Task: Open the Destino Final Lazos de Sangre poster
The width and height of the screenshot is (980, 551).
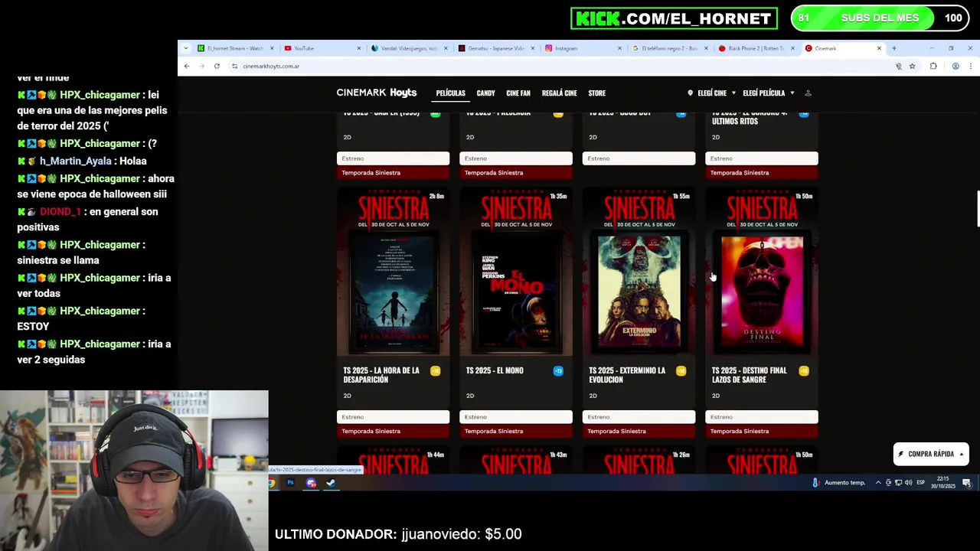Action: click(762, 273)
